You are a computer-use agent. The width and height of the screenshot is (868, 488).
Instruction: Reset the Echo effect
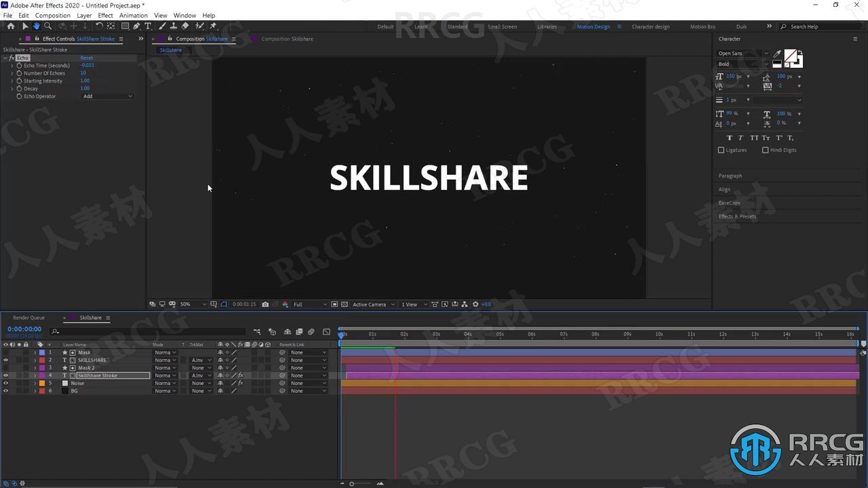click(x=86, y=58)
